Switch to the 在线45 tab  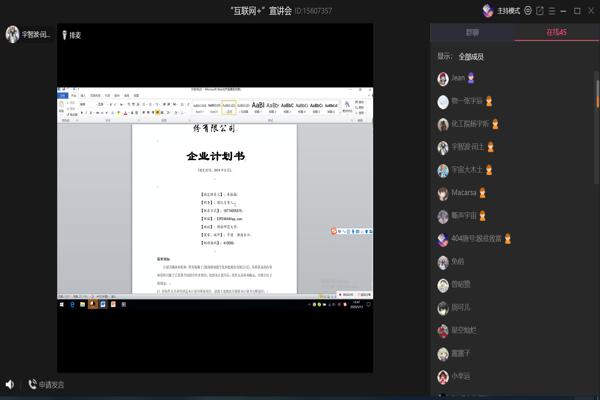(556, 33)
